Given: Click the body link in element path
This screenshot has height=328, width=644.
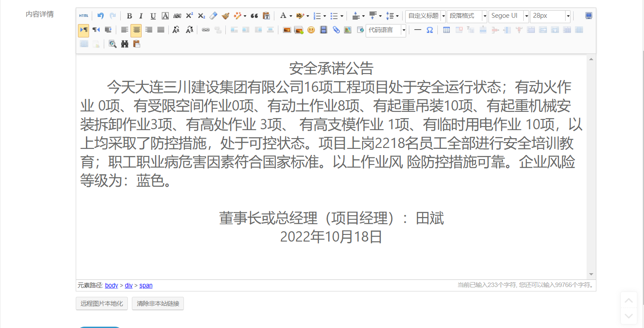Looking at the screenshot, I should tap(111, 285).
